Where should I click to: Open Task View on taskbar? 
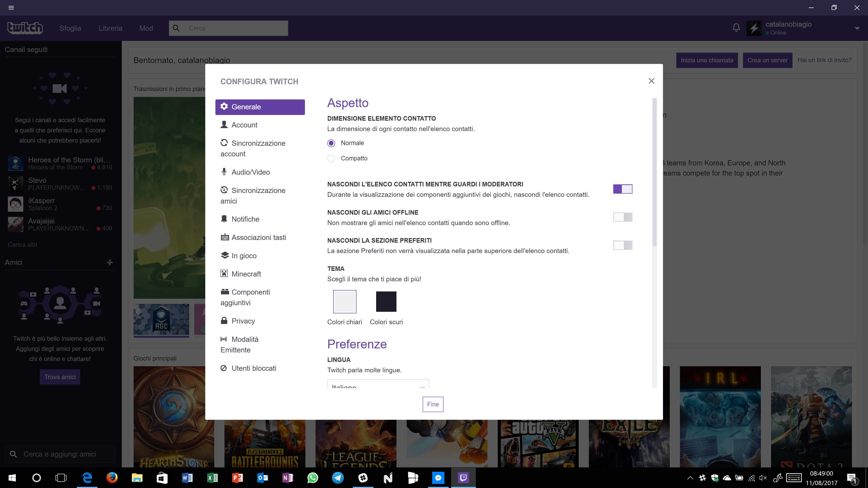(x=61, y=478)
